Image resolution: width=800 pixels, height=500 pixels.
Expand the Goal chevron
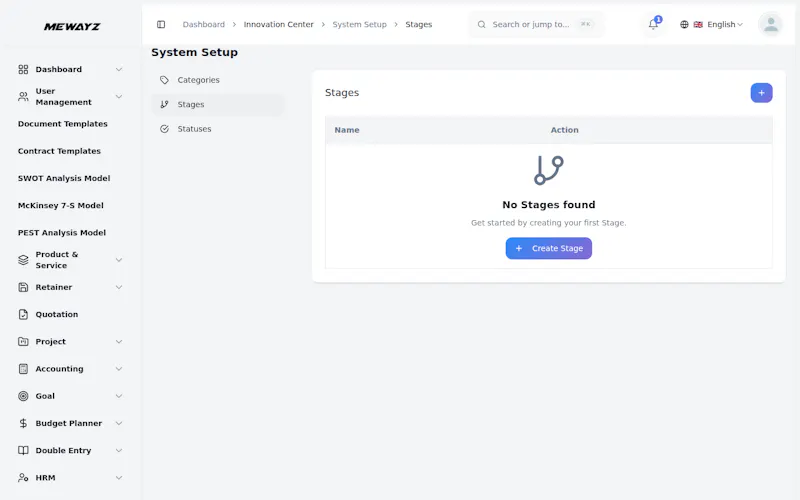(x=119, y=396)
